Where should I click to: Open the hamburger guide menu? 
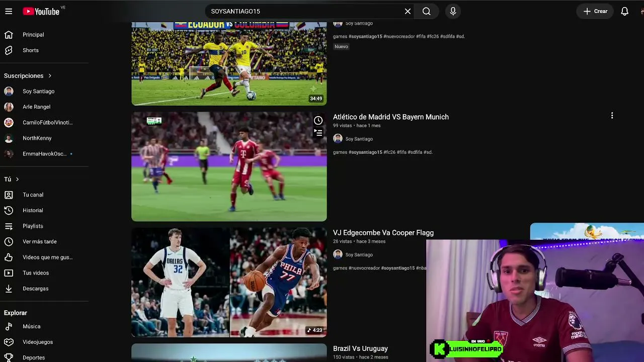pyautogui.click(x=9, y=11)
